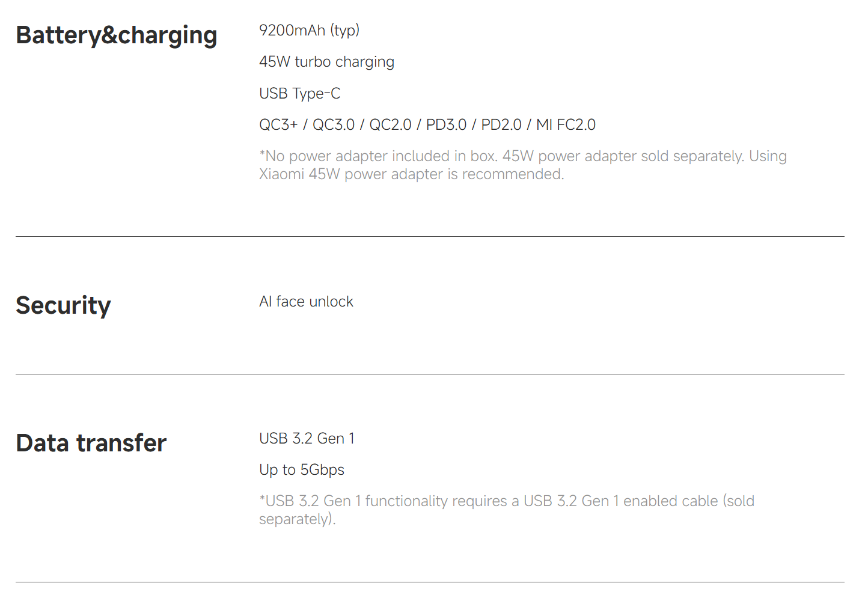Image resolution: width=868 pixels, height=595 pixels.
Task: Select the black USB 3.2 Gen 1 spec line
Action: tap(307, 439)
